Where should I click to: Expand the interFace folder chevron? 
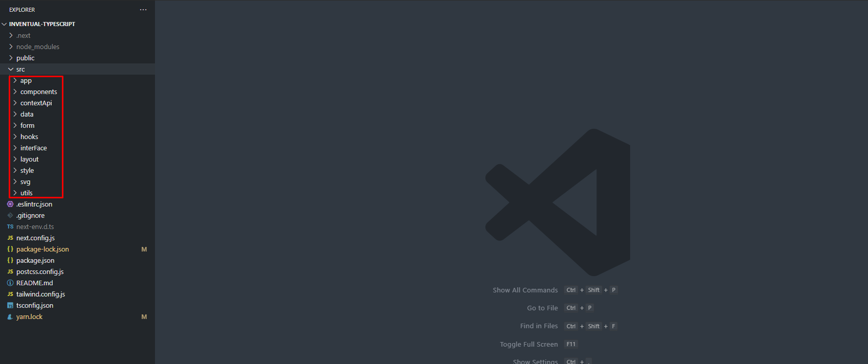pos(15,148)
